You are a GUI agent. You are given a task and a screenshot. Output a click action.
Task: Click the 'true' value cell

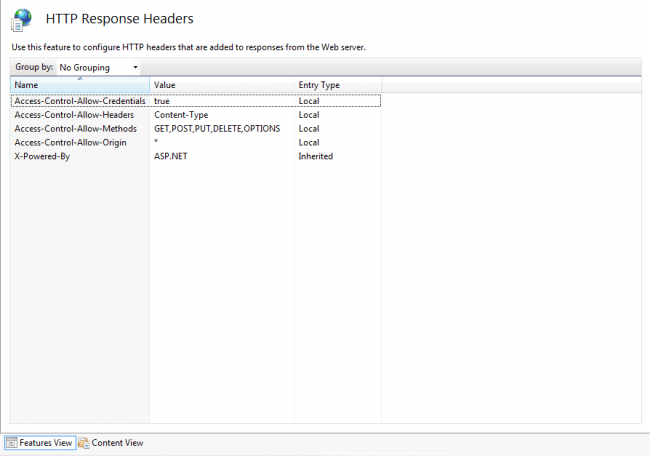click(162, 101)
